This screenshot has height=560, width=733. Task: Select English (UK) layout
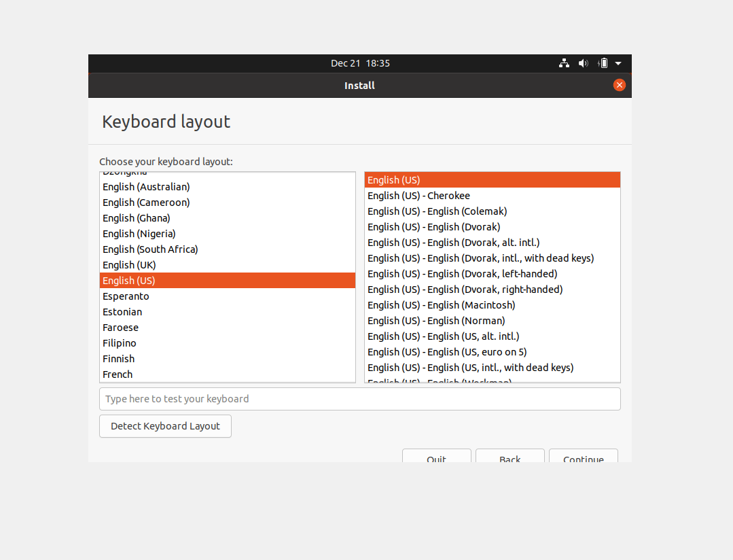tap(228, 265)
